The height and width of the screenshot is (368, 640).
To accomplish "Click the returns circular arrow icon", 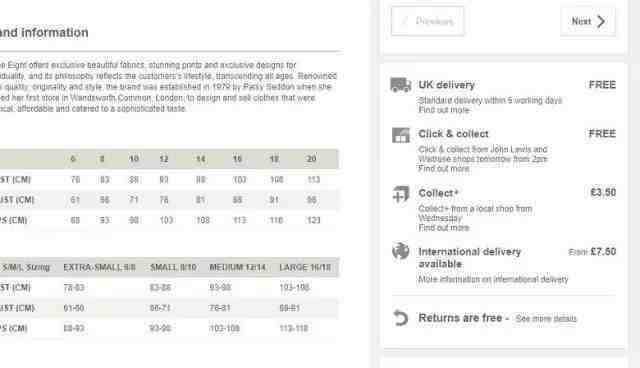I will [x=400, y=318].
